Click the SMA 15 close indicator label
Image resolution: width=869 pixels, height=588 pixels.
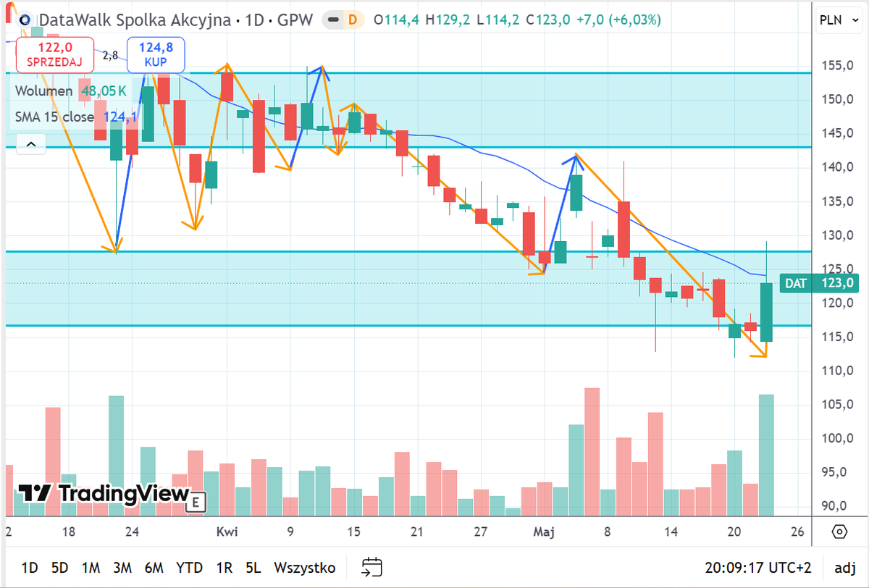click(x=76, y=117)
